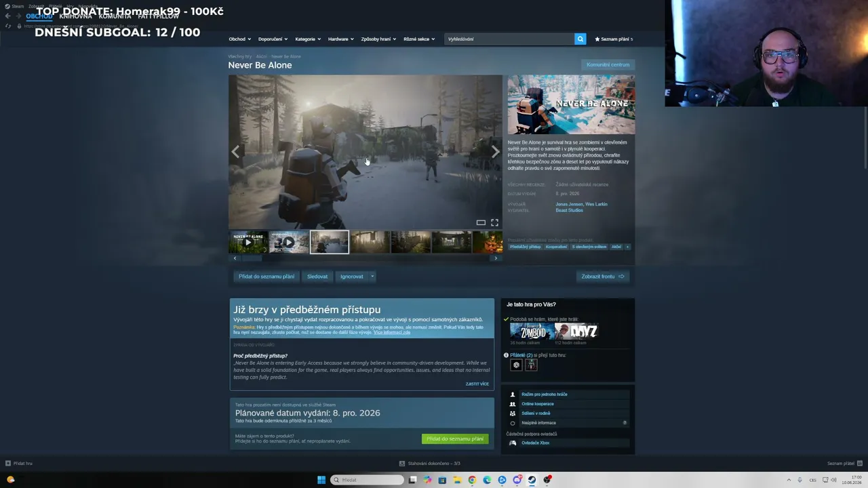This screenshot has height=488, width=868.
Task: Open Discord from the taskbar
Action: pyautogui.click(x=517, y=480)
